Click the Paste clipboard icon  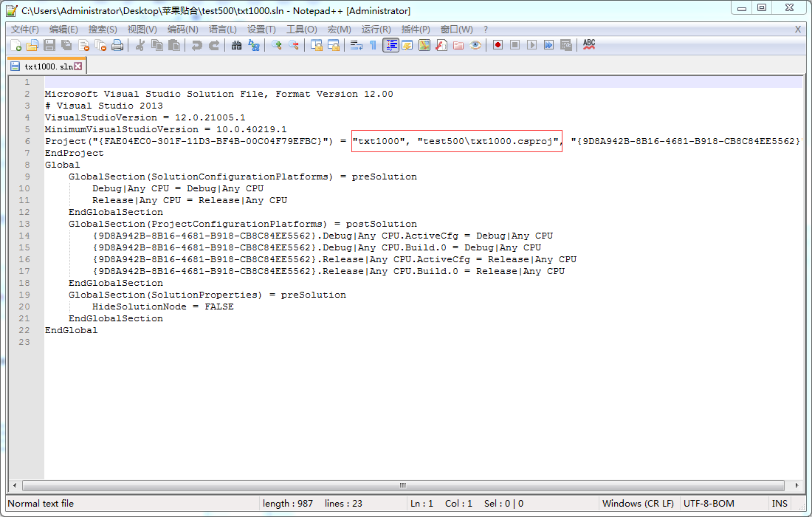174,45
